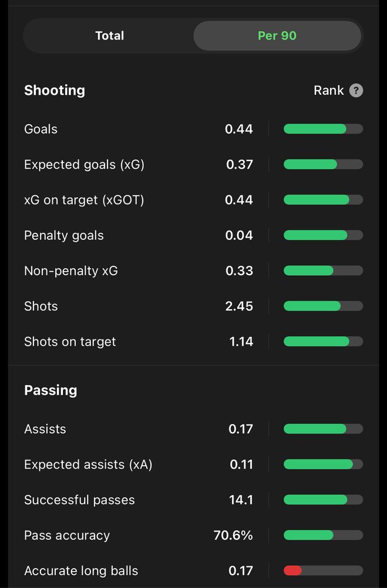Viewport: 387px width, 588px height.
Task: Click the Expected goals (xG) rank bar
Action: click(x=323, y=165)
